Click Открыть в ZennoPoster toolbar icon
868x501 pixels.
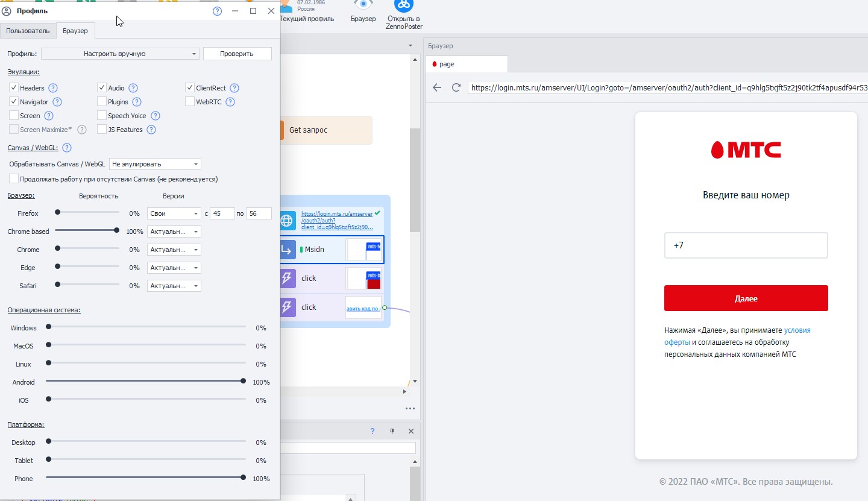404,5
